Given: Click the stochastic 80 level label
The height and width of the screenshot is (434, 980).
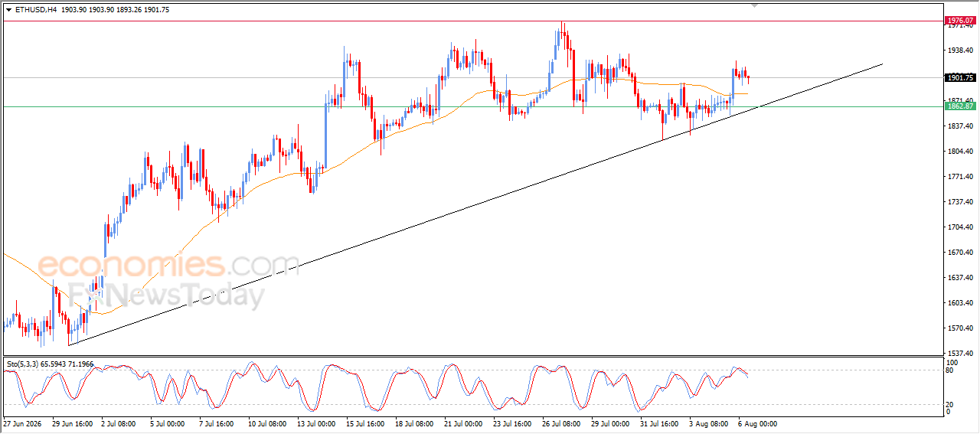Looking at the screenshot, I should (951, 370).
